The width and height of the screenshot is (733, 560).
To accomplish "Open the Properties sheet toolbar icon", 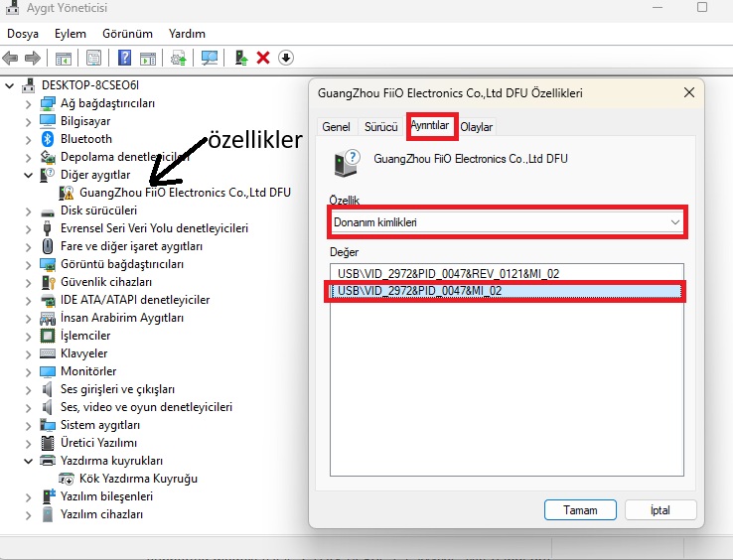I will [x=93, y=59].
